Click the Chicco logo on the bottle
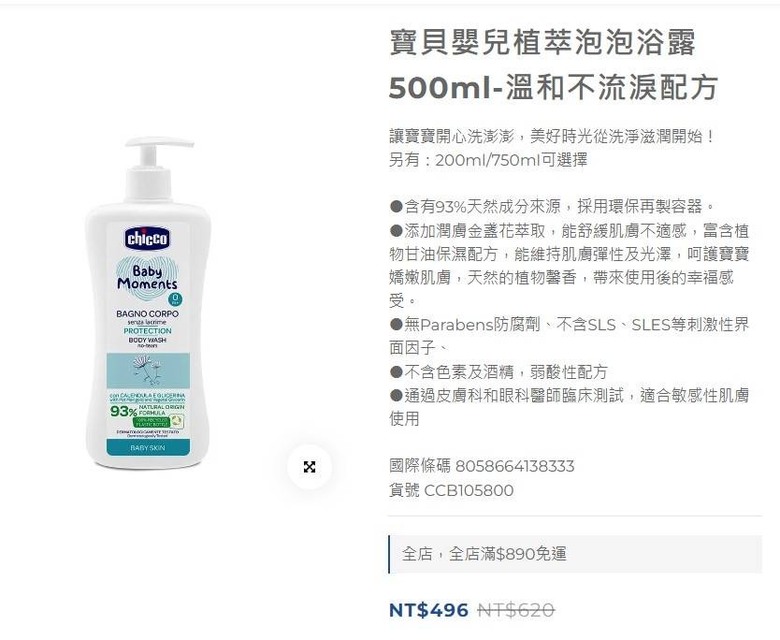Screen dimensions: 780x640 click(147, 239)
